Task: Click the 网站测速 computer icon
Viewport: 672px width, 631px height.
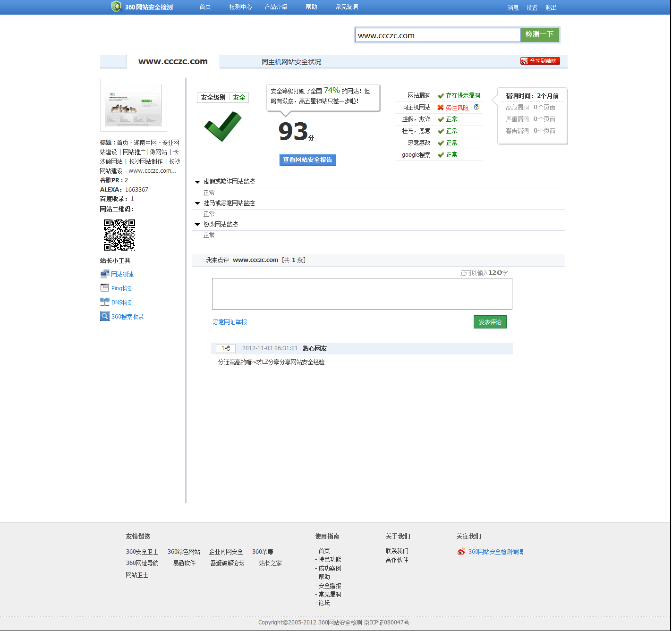Action: [x=105, y=274]
